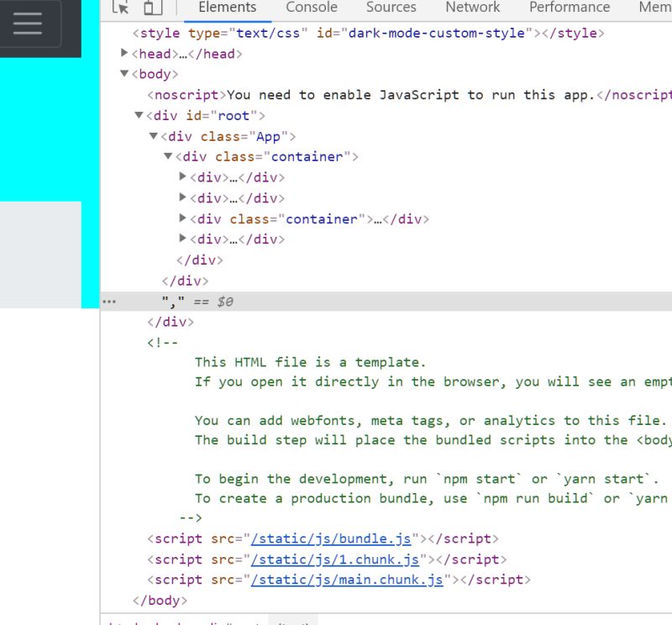Expand the first collapsed div inside container
This screenshot has width=672, height=625.
click(182, 176)
